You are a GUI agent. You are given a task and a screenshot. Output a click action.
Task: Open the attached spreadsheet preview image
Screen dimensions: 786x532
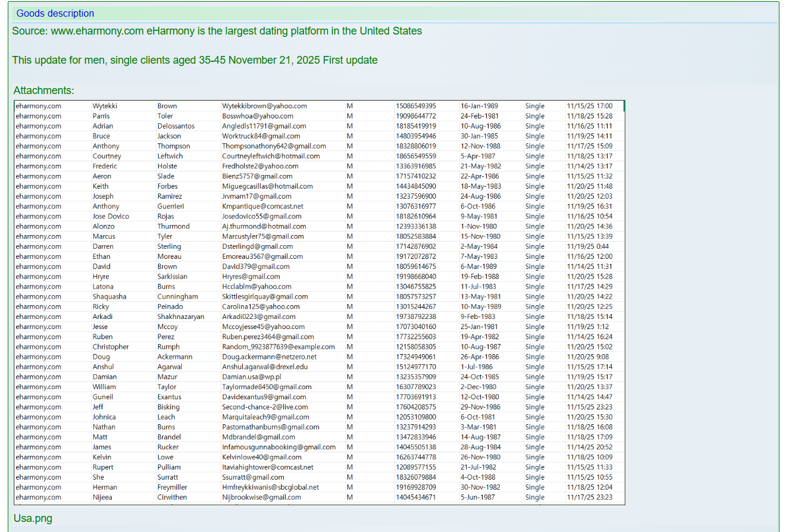[x=319, y=302]
